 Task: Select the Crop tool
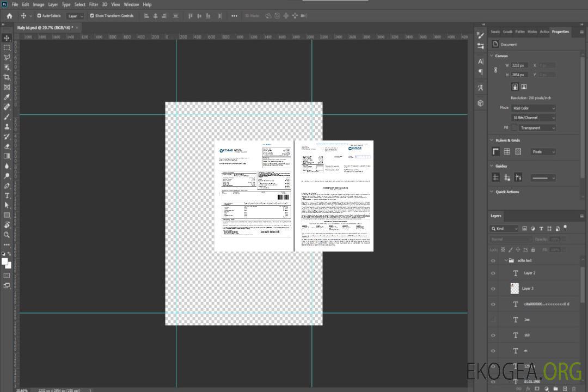7,77
